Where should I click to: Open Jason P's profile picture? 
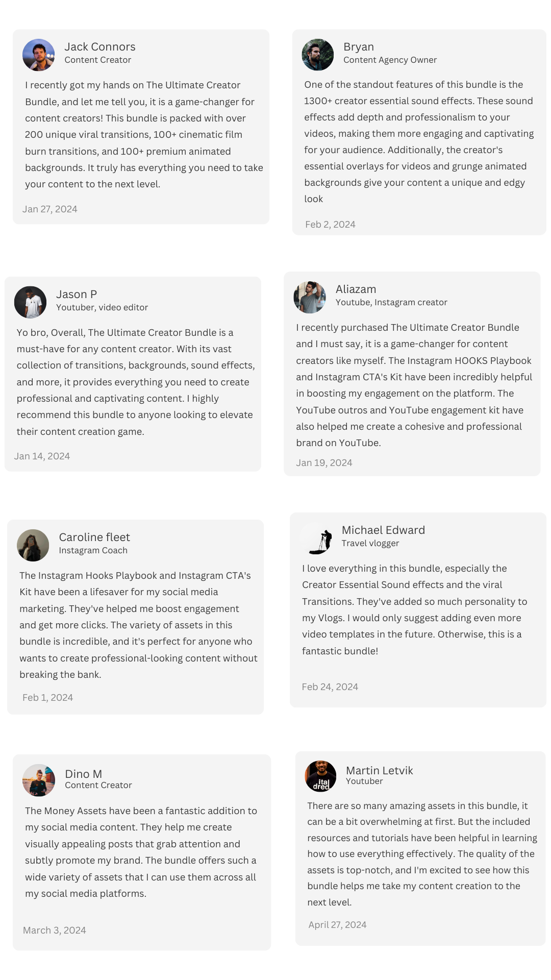pos(30,302)
